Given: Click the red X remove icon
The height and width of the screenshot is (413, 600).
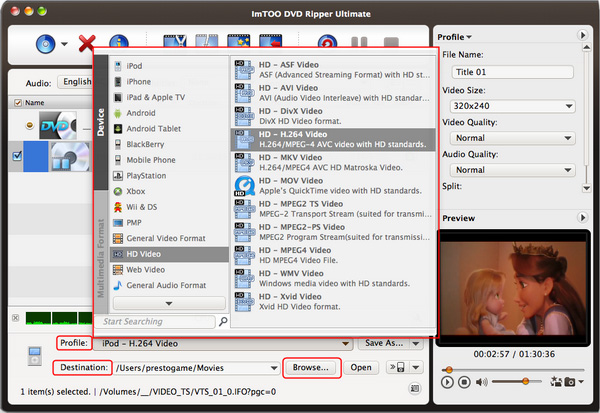Looking at the screenshot, I should tap(87, 43).
